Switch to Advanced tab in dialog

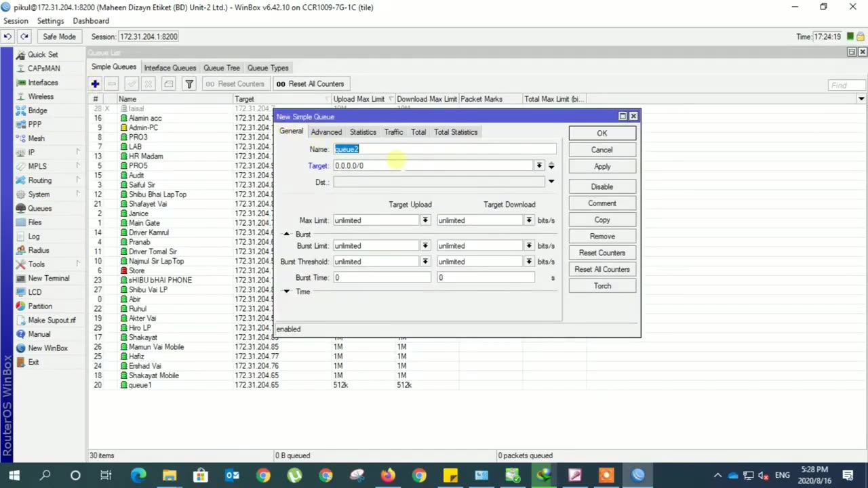(x=326, y=132)
